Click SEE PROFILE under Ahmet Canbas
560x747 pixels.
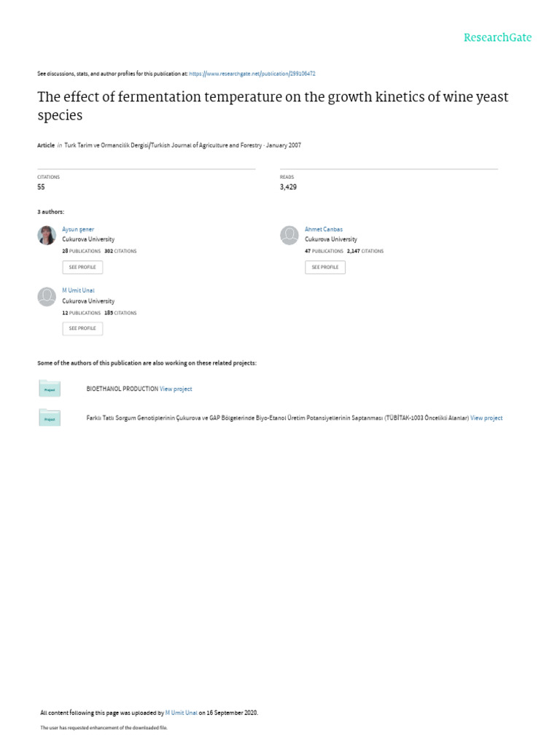(325, 267)
